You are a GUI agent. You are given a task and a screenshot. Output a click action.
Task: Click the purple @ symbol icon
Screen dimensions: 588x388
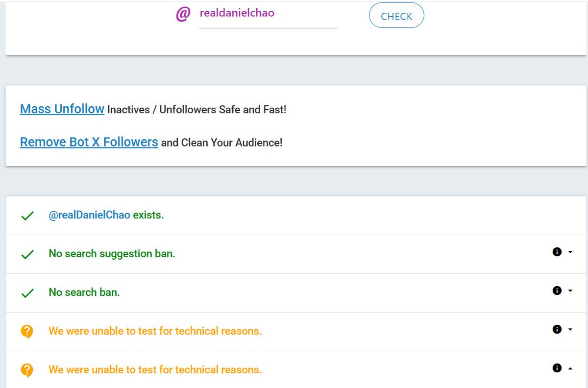click(x=183, y=14)
